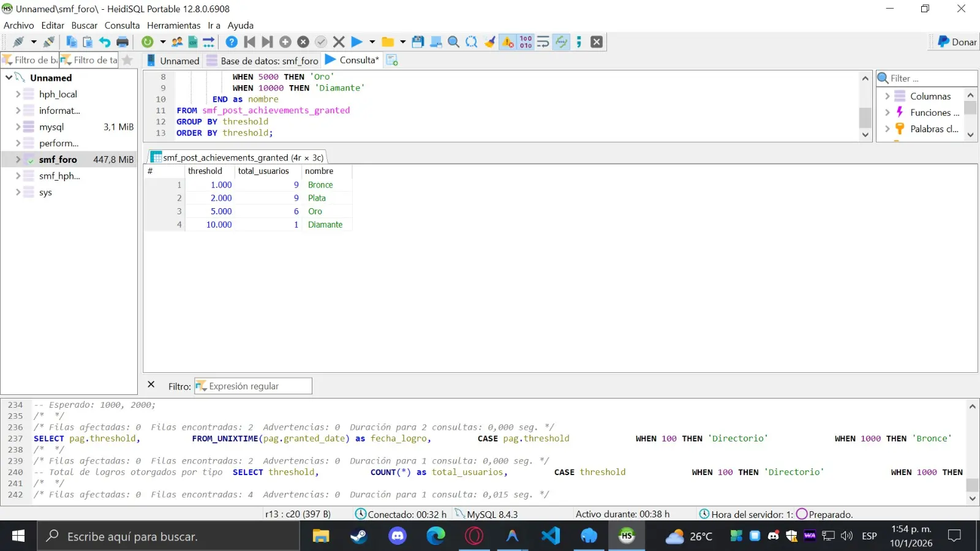980x551 pixels.
Task: Sort by the total_usuarios column header
Action: pos(268,171)
